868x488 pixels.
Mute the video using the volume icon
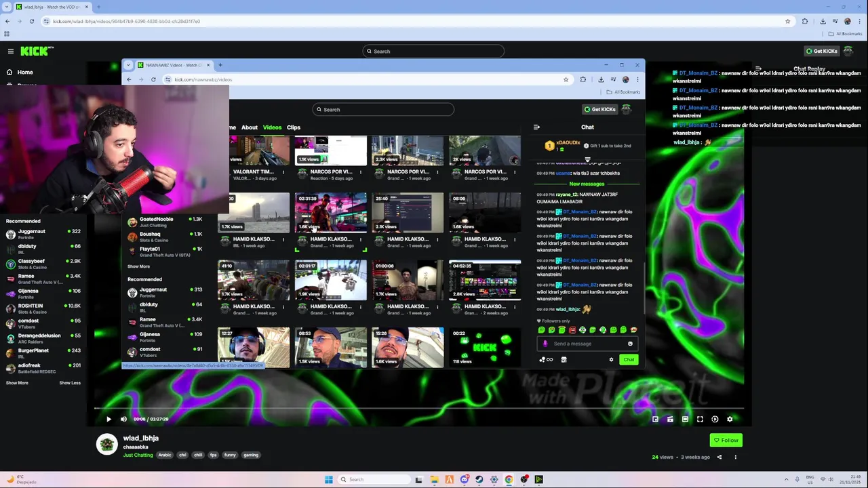click(123, 419)
